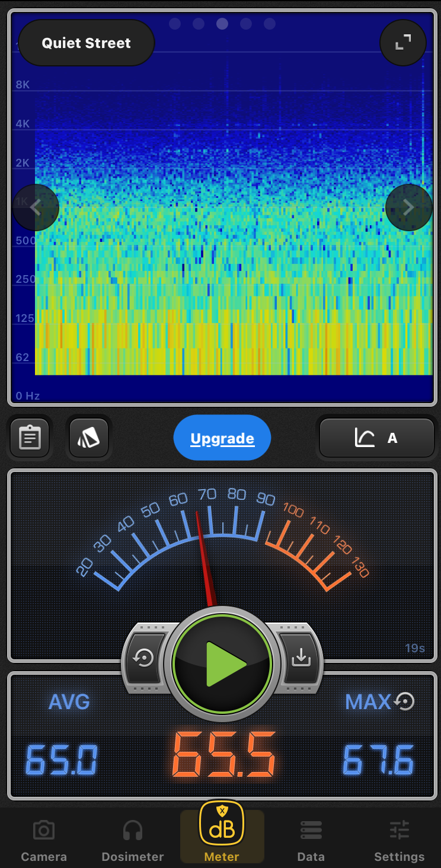Tap the eraser clear icon
Image resolution: width=441 pixels, height=868 pixels.
coord(88,439)
